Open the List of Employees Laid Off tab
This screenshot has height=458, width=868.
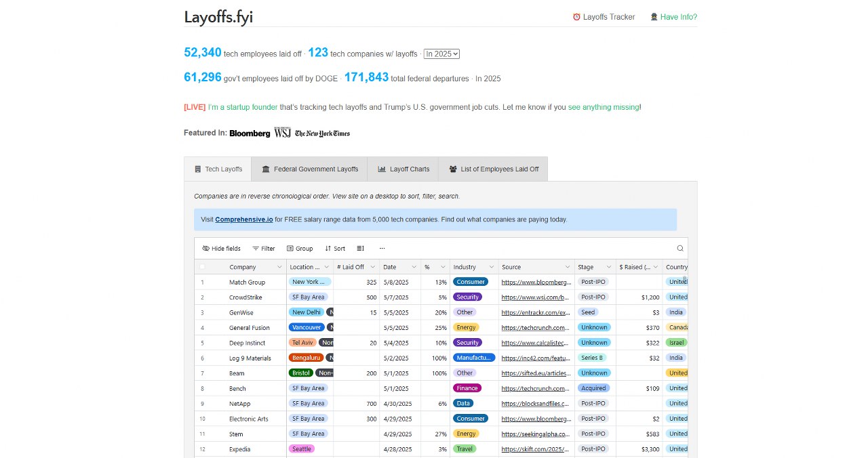493,169
